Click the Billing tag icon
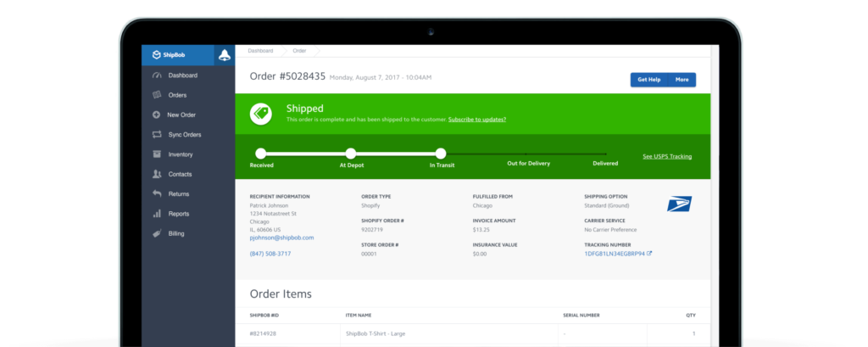The height and width of the screenshot is (347, 868). coord(156,233)
